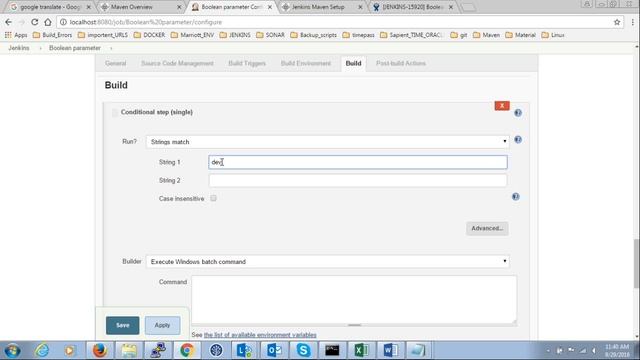
Task: Delete the Conditional step with red X
Action: point(502,106)
